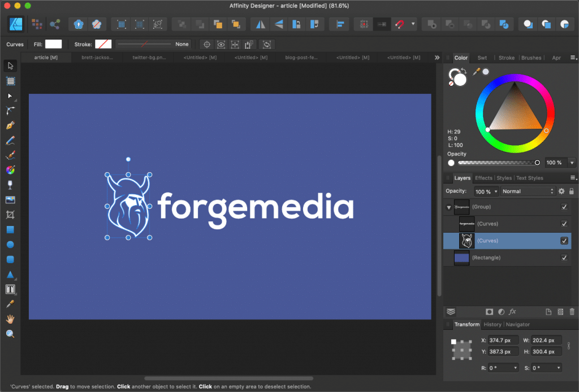Open the Normal blend mode dropdown

pyautogui.click(x=528, y=191)
